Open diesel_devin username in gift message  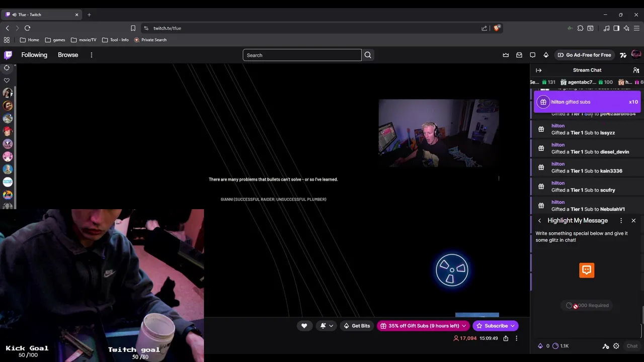(614, 152)
